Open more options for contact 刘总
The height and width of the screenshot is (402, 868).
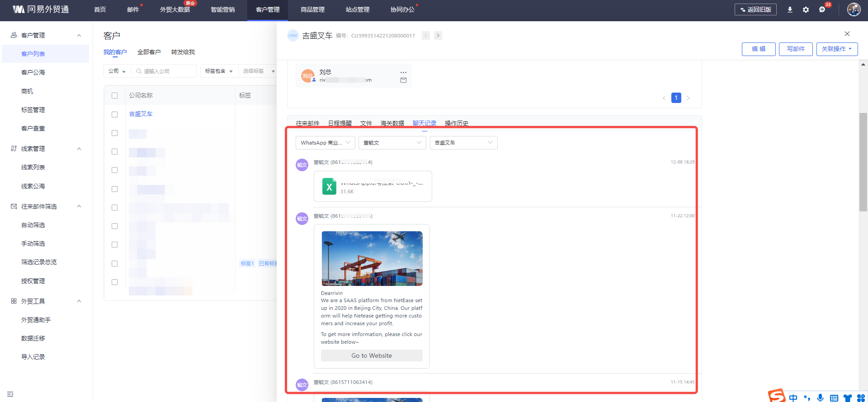click(403, 72)
